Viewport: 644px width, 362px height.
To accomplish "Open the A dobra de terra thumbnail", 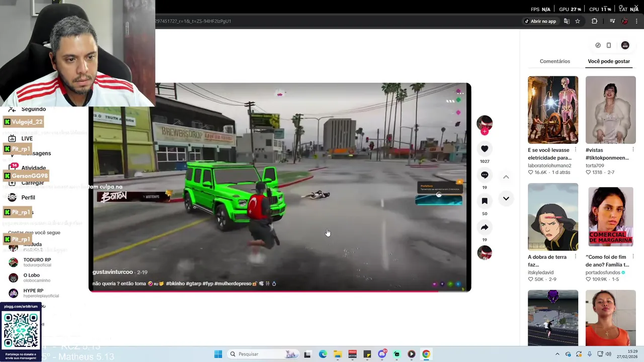I will pos(553,217).
